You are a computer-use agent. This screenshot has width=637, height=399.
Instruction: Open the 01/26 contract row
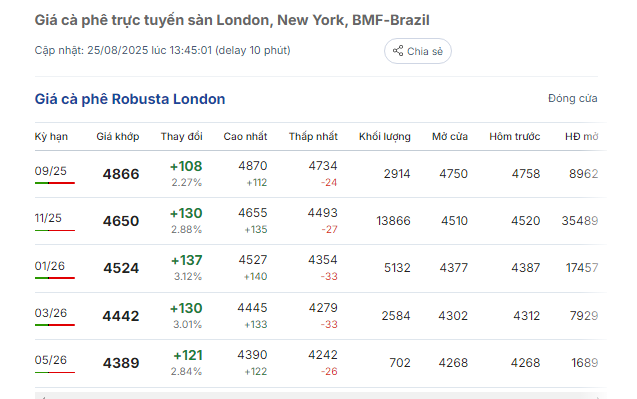(320, 268)
